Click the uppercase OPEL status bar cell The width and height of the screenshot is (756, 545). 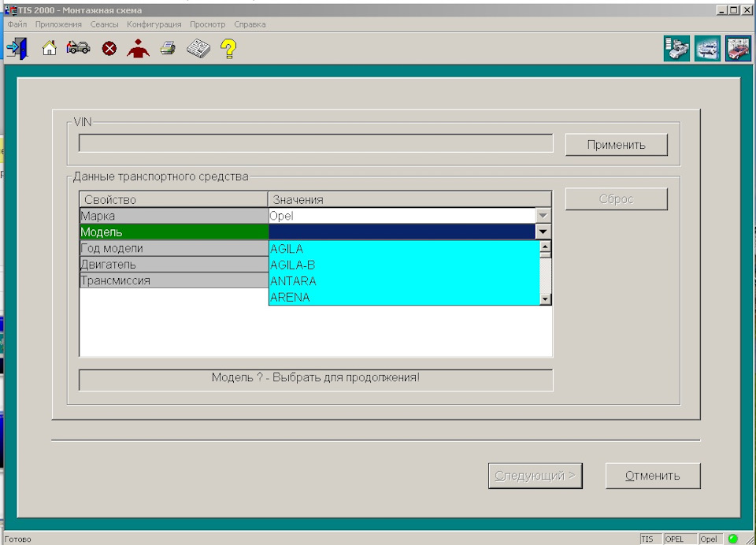680,539
